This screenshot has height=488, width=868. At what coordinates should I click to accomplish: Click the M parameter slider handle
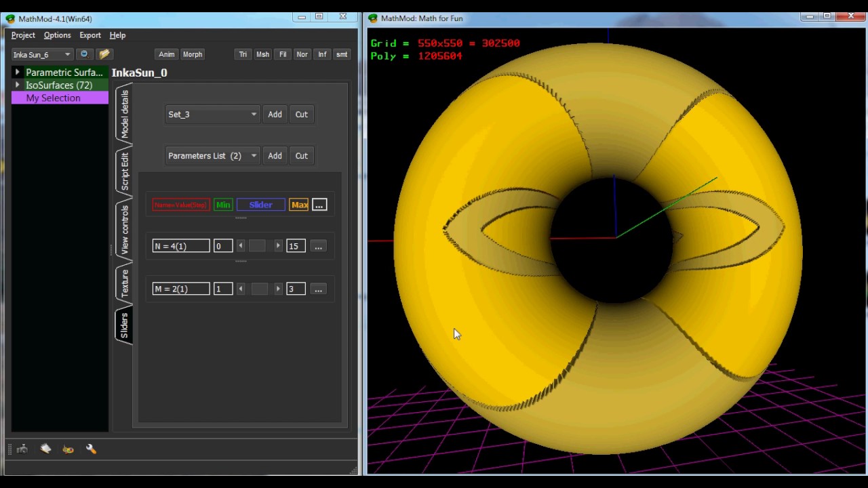(260, 289)
